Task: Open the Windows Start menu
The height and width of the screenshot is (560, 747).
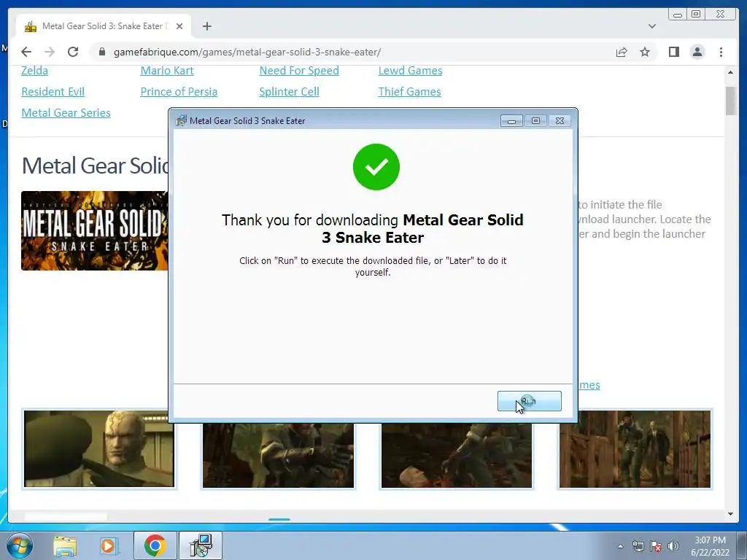Action: (20, 545)
